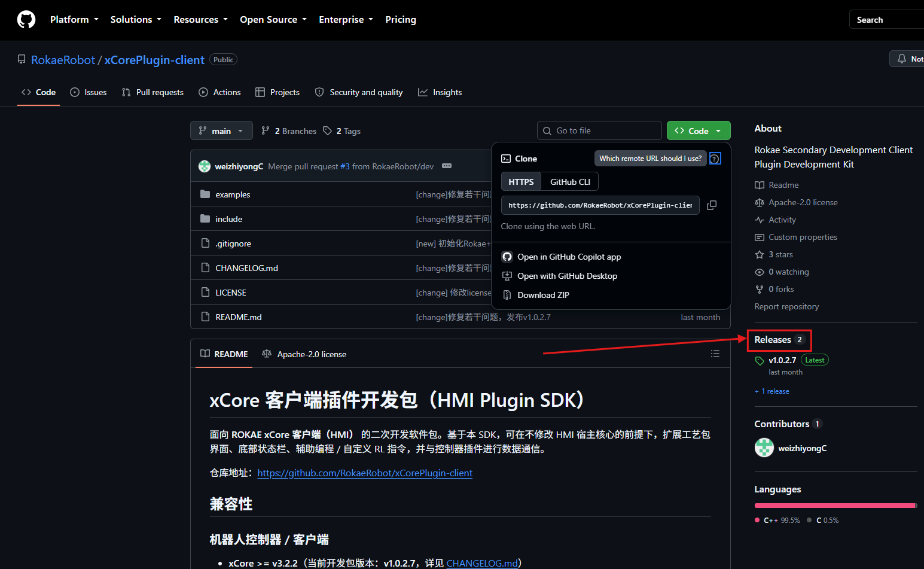This screenshot has width=924, height=569.
Task: Click the v1.0.2.7 release tag icon
Action: pyautogui.click(x=760, y=361)
